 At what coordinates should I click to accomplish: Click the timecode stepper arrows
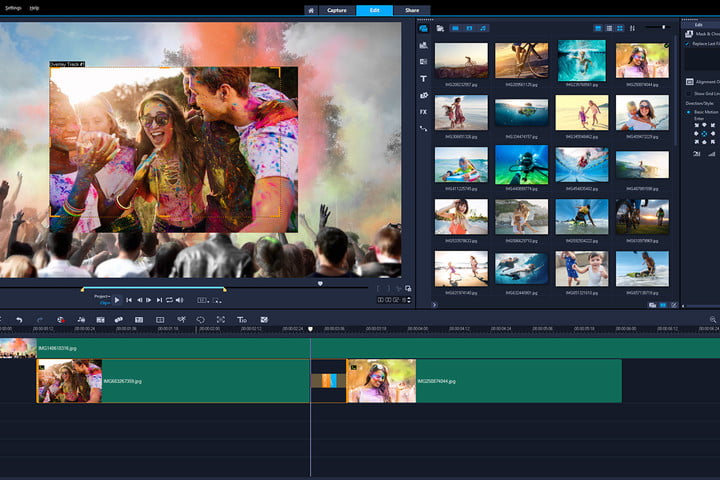[409, 300]
